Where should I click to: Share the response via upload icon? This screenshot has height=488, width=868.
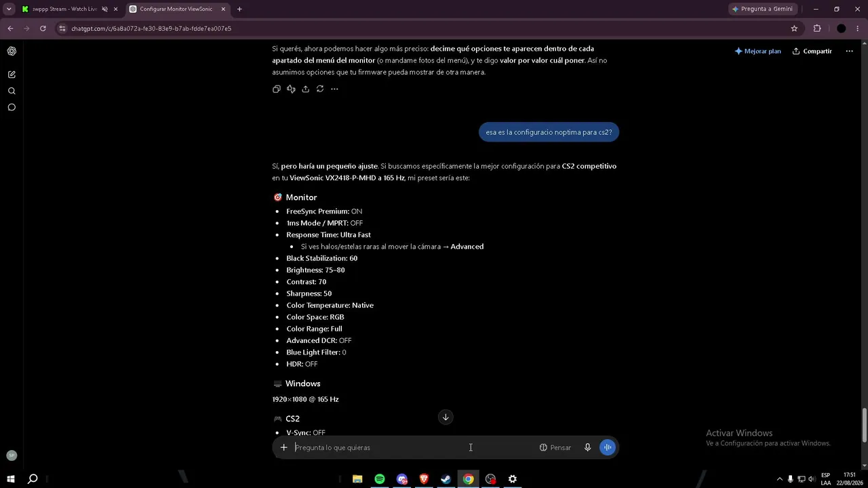click(305, 89)
